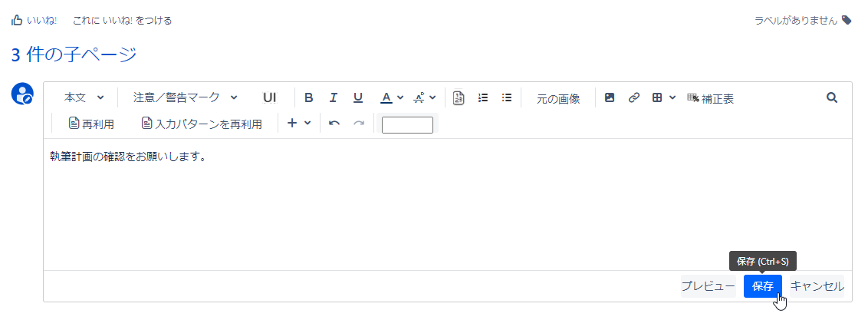Insert a numbered list

coord(483,98)
